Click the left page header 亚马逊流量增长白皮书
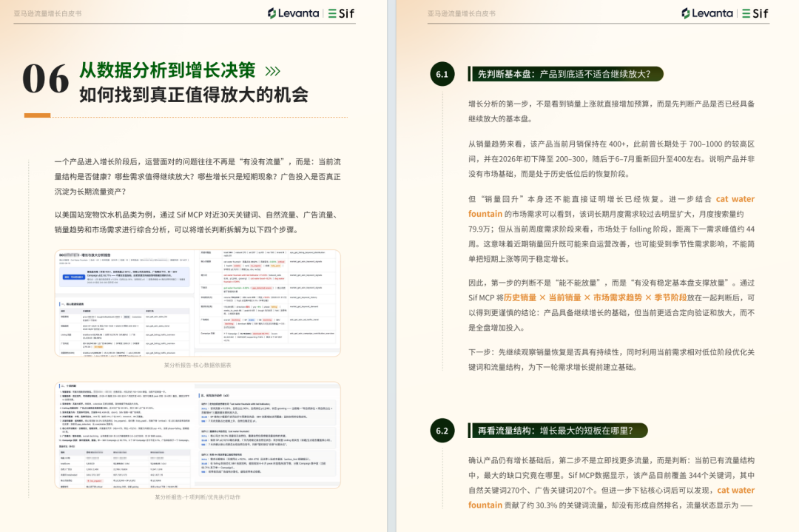This screenshot has height=532, width=799. (47, 14)
